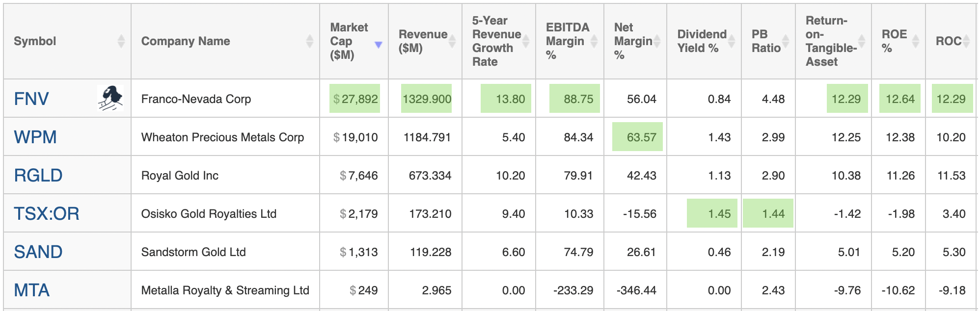Viewport: 980px width, 311px height.
Task: Click sort arrows for 5-Year Revenue Growth Rate
Action: (526, 41)
